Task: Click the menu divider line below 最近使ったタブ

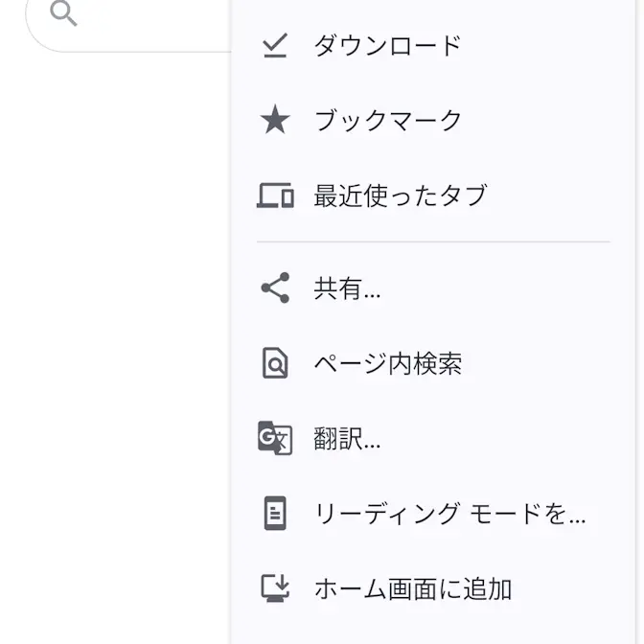Action: point(433,241)
